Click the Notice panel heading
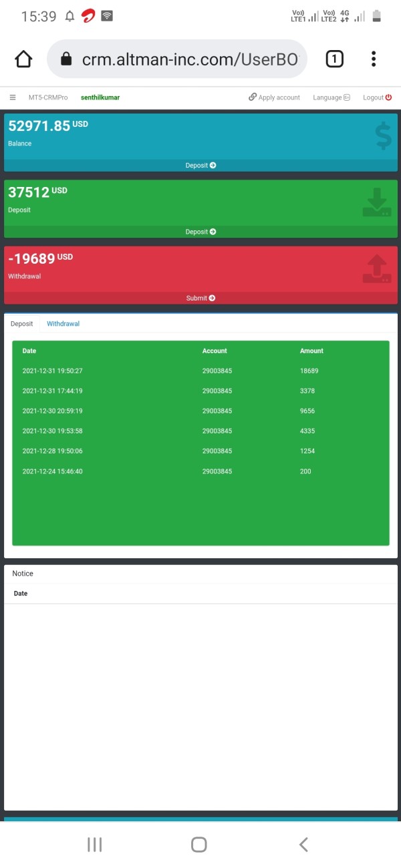Viewport: 401px width, 868px height. 23,574
